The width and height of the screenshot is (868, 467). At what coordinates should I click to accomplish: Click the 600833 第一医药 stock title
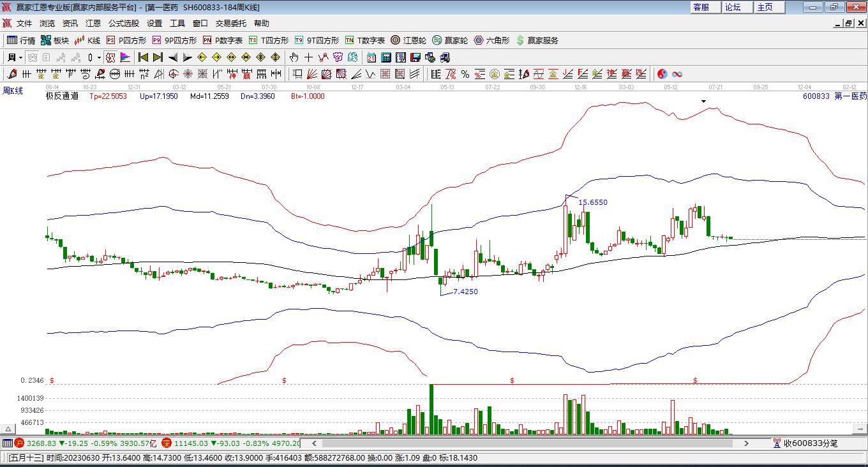click(x=834, y=96)
